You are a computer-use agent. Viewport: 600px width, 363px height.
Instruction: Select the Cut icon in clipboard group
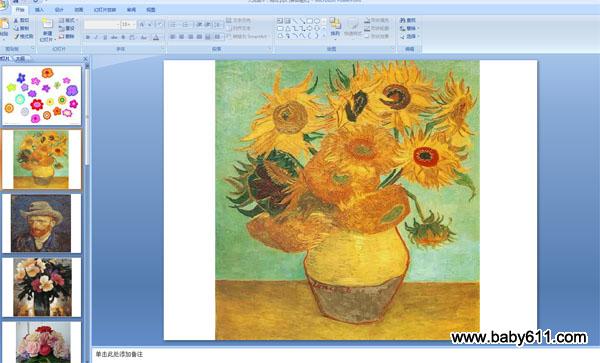[x=16, y=20]
